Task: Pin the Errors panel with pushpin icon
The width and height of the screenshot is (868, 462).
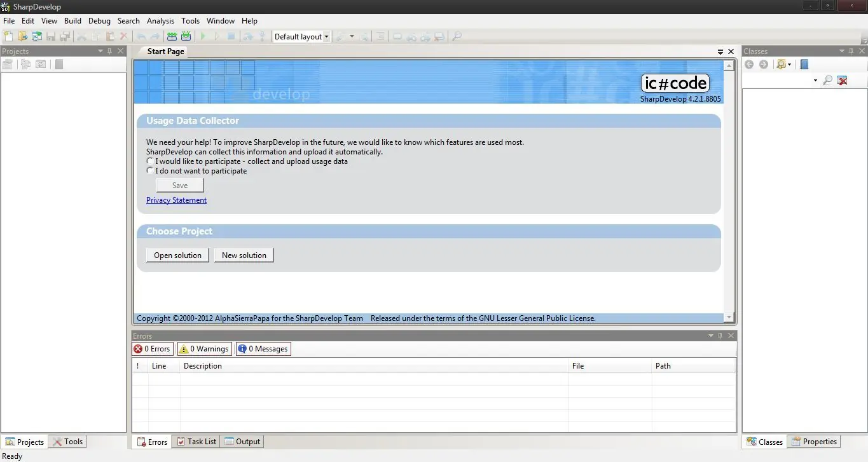Action: coord(720,336)
